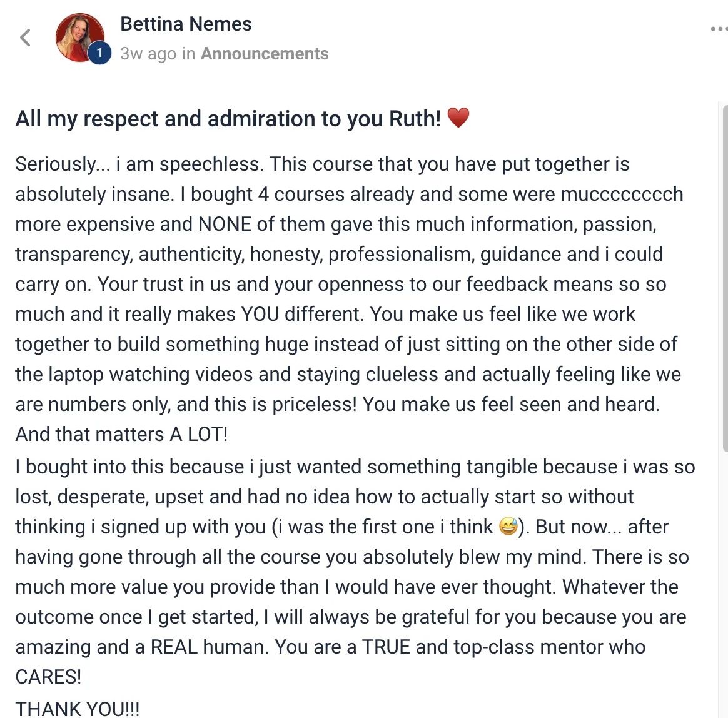Viewport: 728px width, 718px height.
Task: Click the post title about respect to Ruth
Action: click(228, 118)
